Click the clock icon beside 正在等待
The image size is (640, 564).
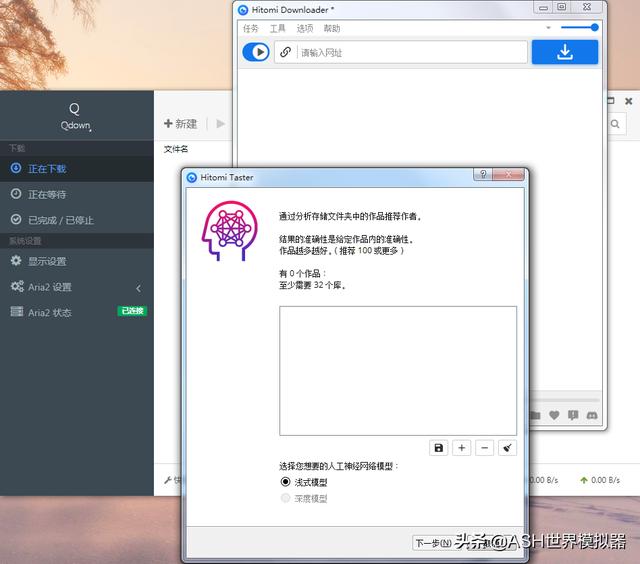pyautogui.click(x=16, y=193)
